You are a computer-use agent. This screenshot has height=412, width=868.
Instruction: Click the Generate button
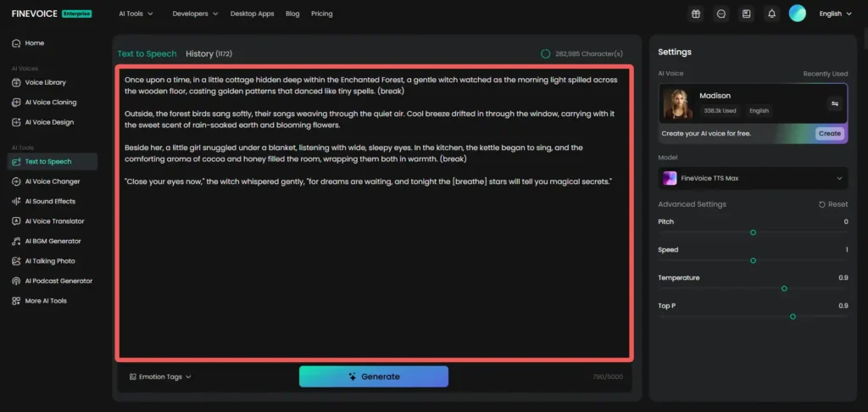[x=374, y=376]
